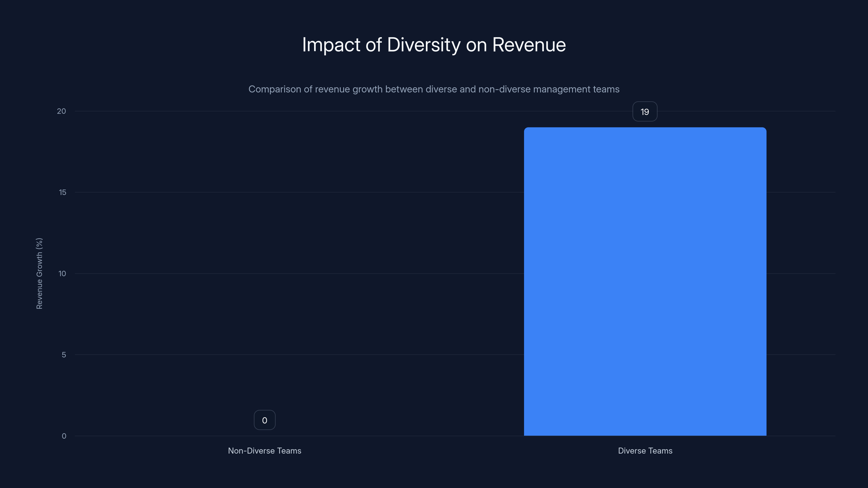Click the chart title 'Impact of Diversity on Revenue'
Viewport: 868px width, 488px height.
coord(434,45)
